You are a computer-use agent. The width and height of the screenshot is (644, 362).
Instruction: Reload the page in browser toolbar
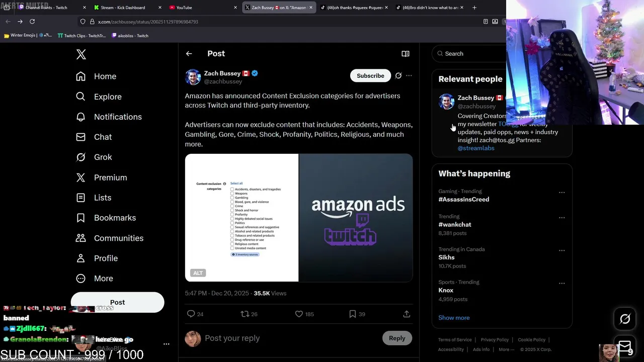tap(32, 22)
